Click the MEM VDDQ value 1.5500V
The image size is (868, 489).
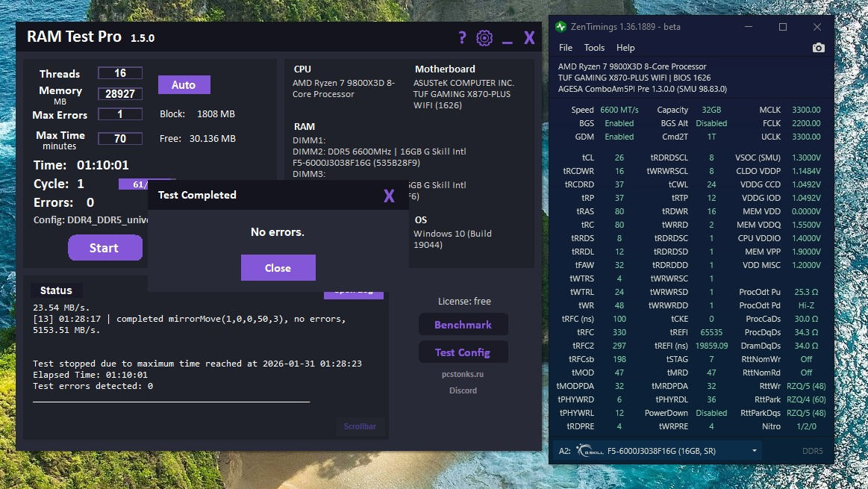[806, 225]
